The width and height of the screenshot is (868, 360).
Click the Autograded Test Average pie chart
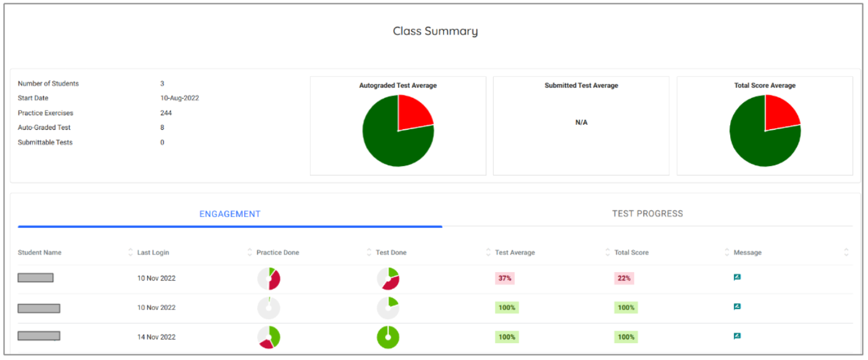coord(397,131)
